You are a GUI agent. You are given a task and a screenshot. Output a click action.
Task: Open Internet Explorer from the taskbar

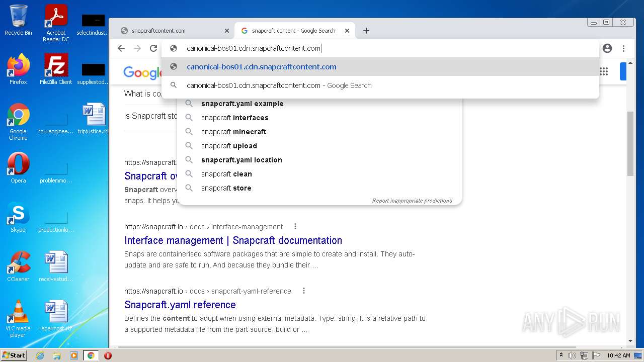point(40,355)
